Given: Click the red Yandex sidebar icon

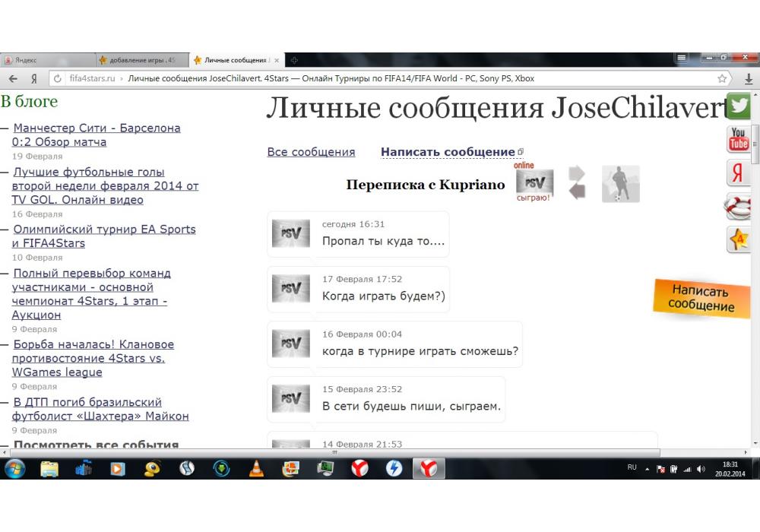Looking at the screenshot, I should (739, 173).
